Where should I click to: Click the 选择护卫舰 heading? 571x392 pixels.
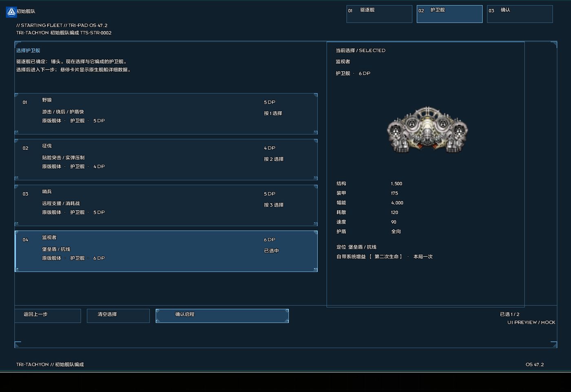point(28,51)
